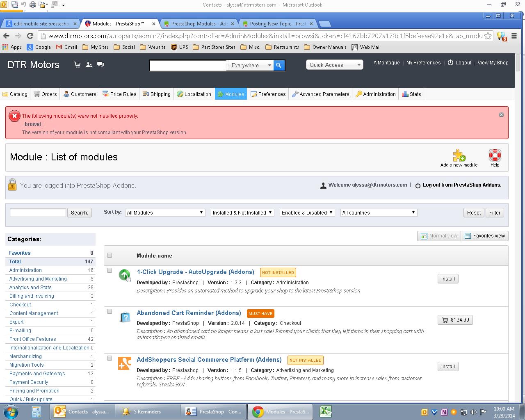
Task: Check the 1-Click Upgrade module checkbox
Action: (x=110, y=270)
